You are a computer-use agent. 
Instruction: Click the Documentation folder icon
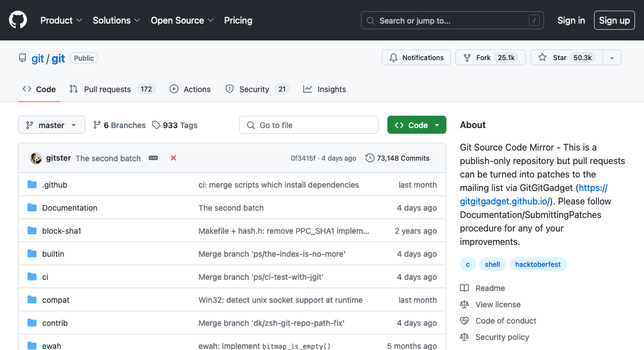tap(32, 207)
